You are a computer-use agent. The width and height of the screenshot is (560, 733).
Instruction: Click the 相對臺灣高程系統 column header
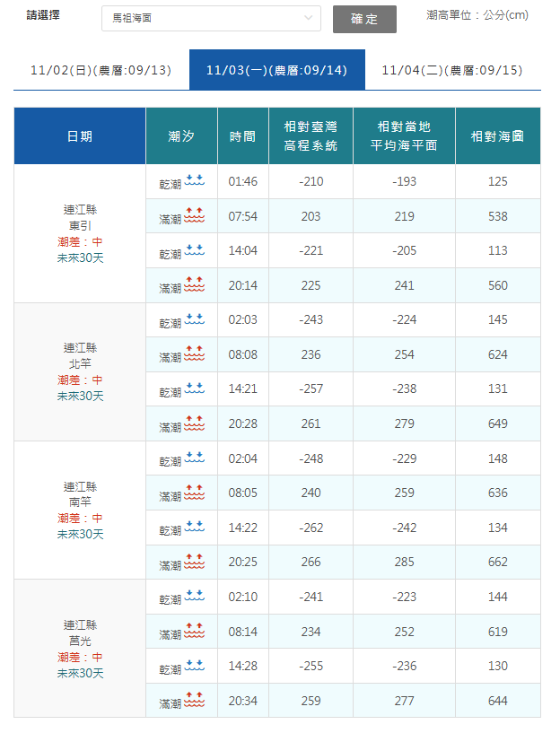point(311,136)
